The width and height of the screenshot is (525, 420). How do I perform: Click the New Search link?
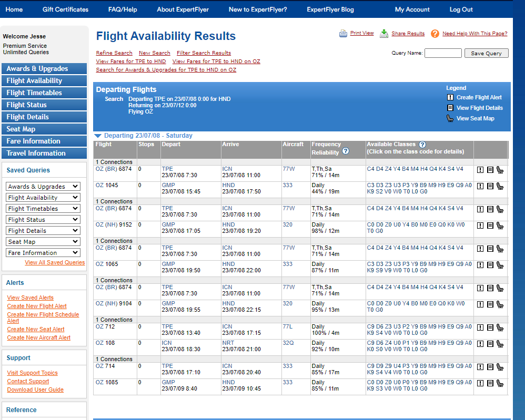click(154, 53)
